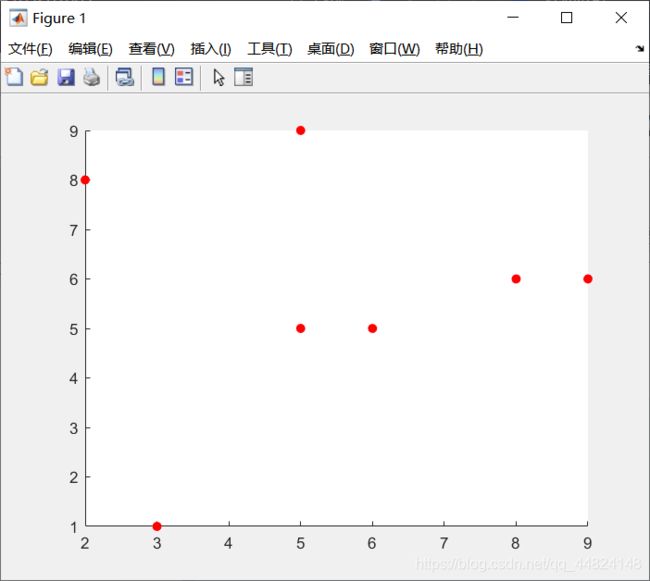Open the 查看(V) menu
This screenshot has width=650, height=581.
click(151, 49)
